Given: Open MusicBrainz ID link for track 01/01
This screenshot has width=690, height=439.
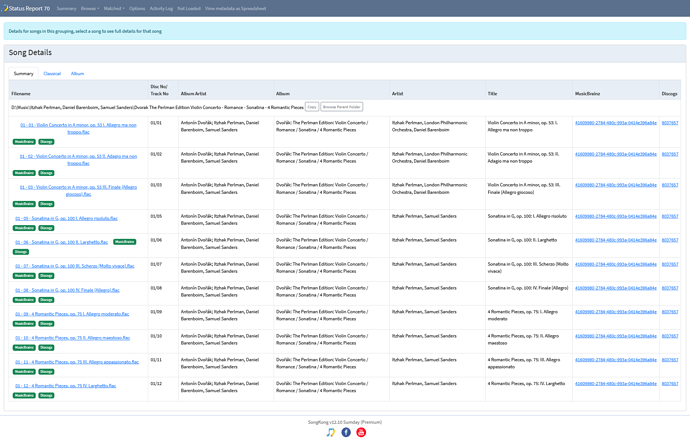Looking at the screenshot, I should coord(616,123).
